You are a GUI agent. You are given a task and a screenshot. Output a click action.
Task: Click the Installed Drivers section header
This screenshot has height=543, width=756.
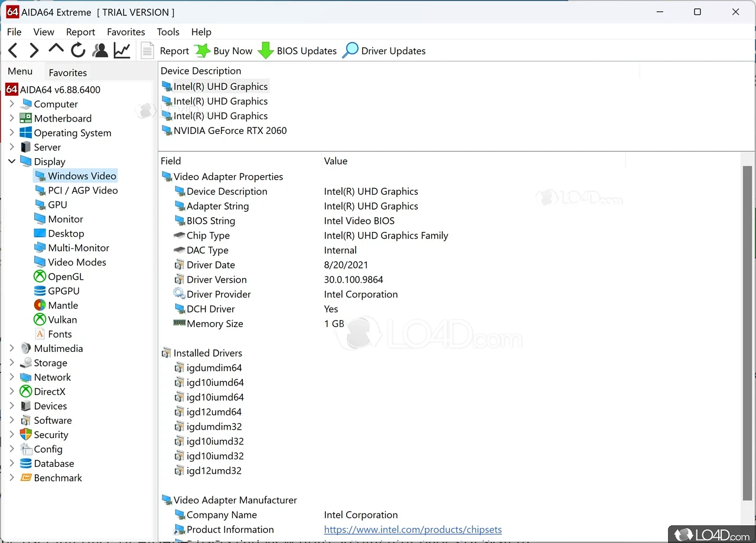[x=201, y=353]
